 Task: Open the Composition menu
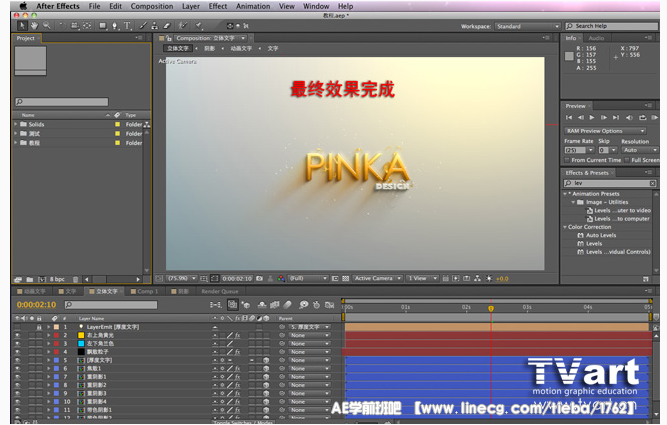pyautogui.click(x=151, y=6)
